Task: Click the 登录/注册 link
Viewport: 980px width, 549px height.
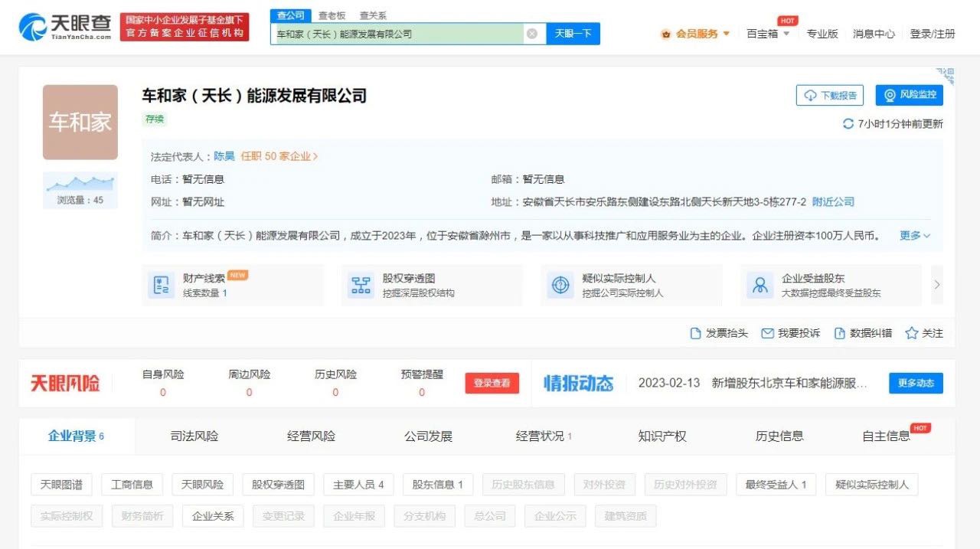Action: click(933, 34)
